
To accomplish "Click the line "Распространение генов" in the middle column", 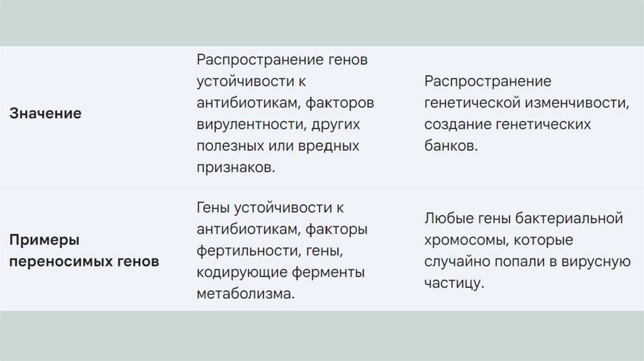I will click(281, 60).
